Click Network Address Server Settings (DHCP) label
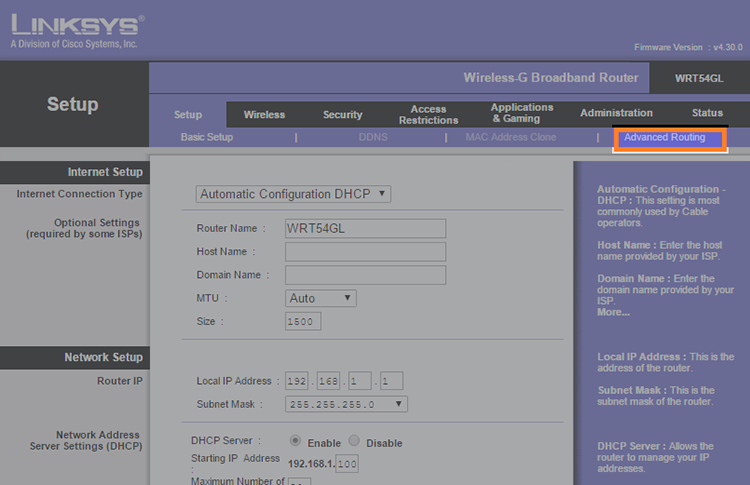This screenshot has width=750, height=485. (x=86, y=441)
